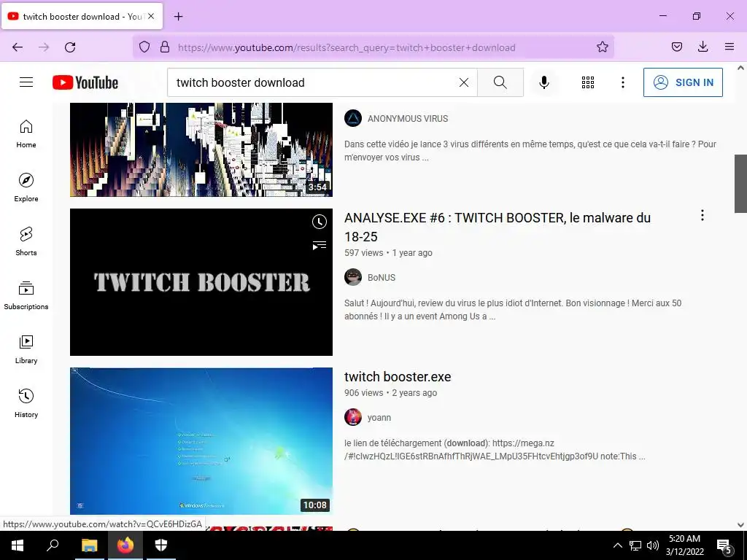Screen dimensions: 747x560
Task: Save page to Pocket
Action: coord(677,47)
